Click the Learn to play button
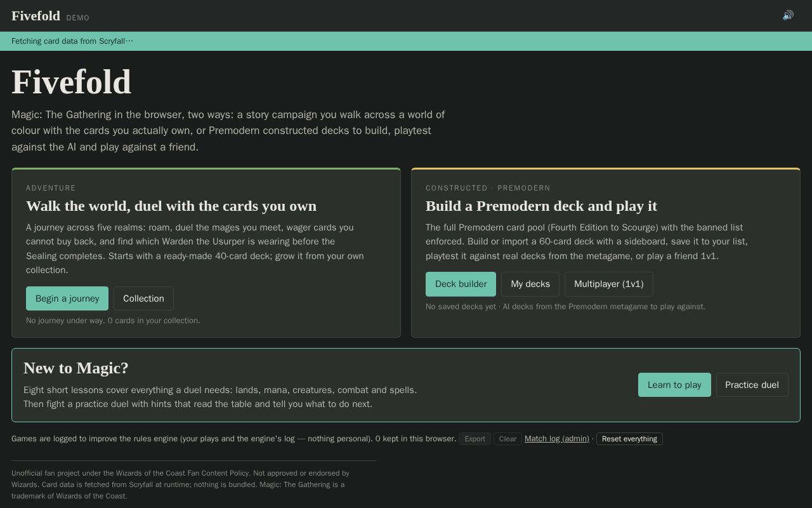This screenshot has height=508, width=812. (674, 385)
